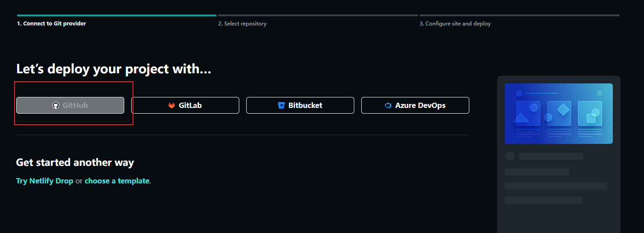Click the site preview illustration thumbnail
This screenshot has width=644, height=233.
click(x=559, y=114)
